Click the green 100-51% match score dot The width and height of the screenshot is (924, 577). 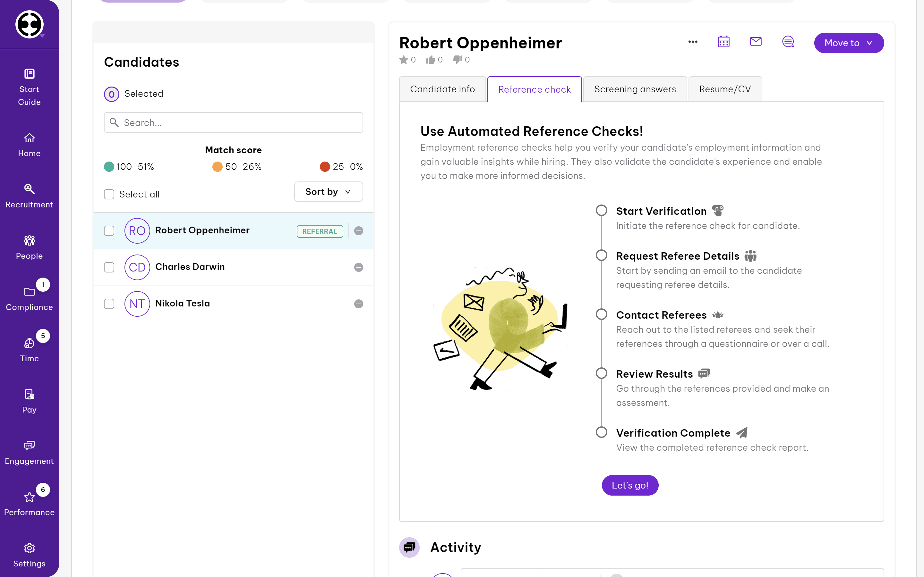point(109,167)
